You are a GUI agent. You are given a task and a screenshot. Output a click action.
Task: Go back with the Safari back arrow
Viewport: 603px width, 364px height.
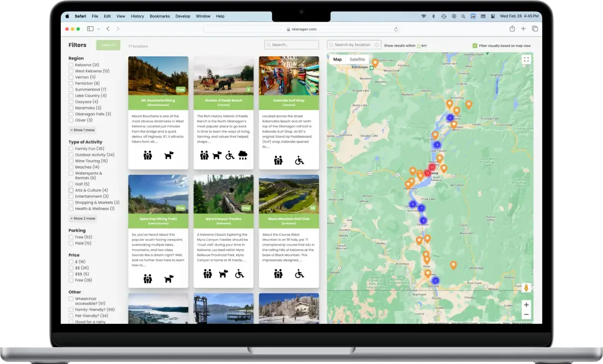coord(108,29)
